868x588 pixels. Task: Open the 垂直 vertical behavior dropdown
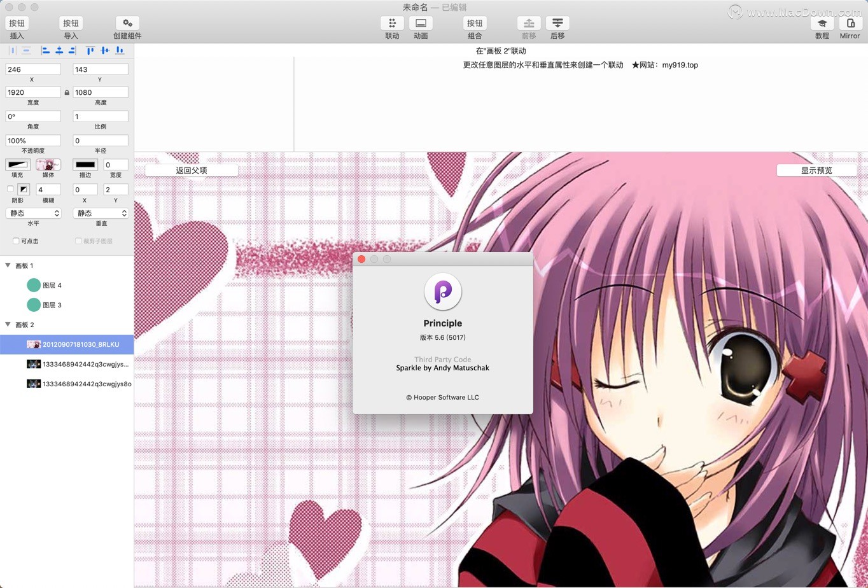[x=101, y=213]
